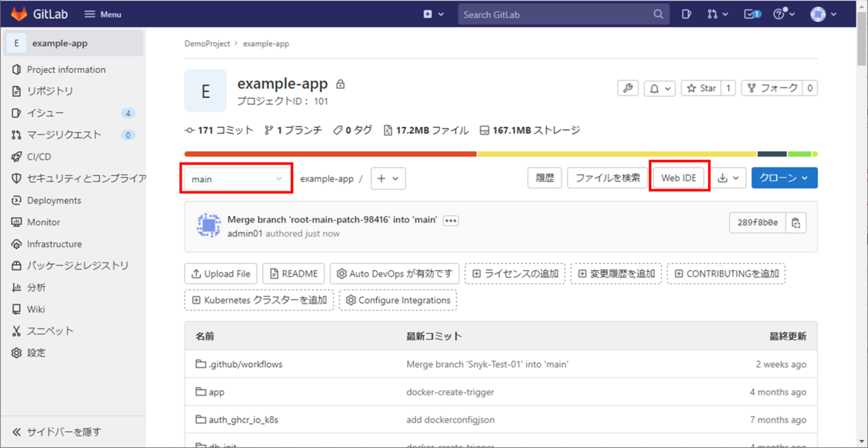
Task: Click the ファイルを検索 button
Action: (x=608, y=178)
